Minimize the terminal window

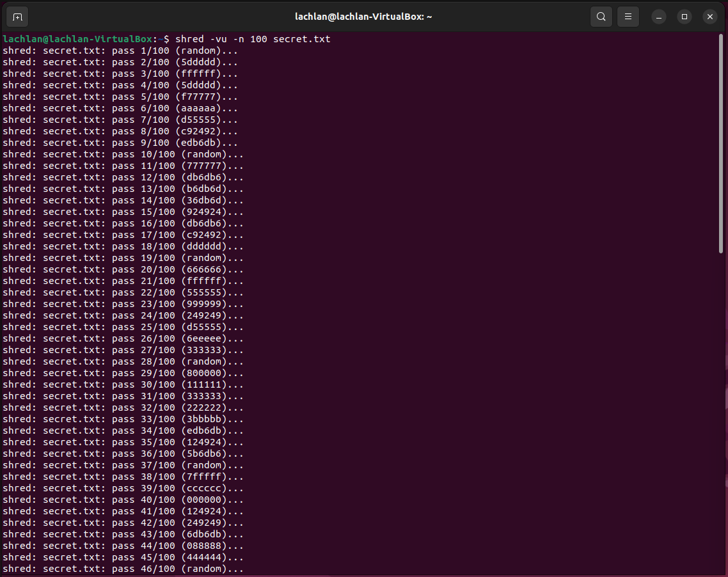click(x=659, y=17)
